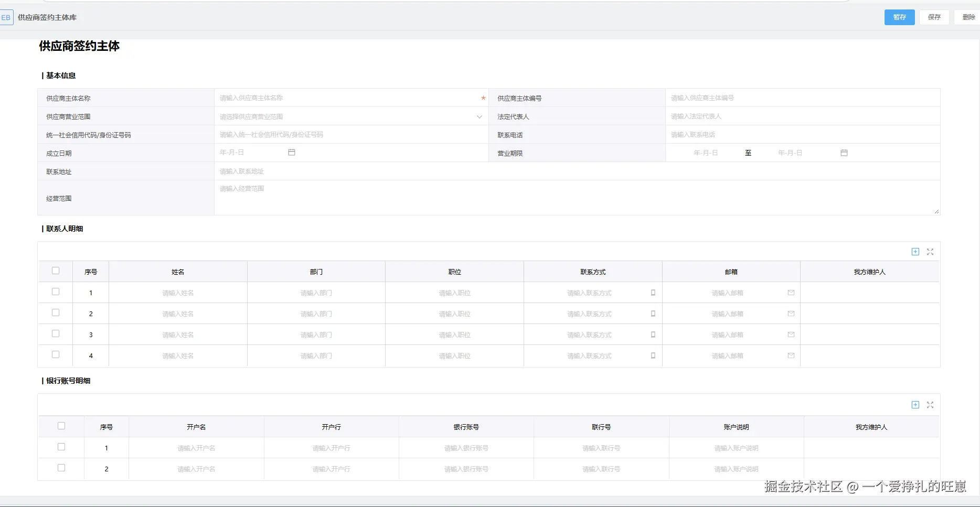Click the 联系方式 column header
The width and height of the screenshot is (980, 507).
(x=593, y=272)
